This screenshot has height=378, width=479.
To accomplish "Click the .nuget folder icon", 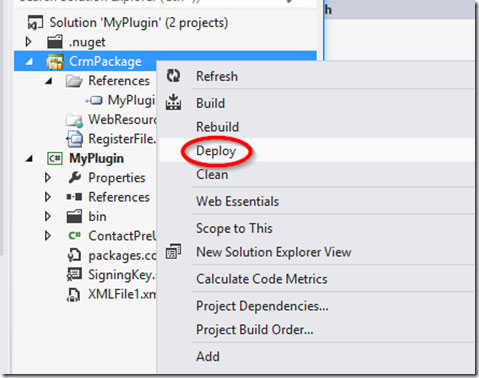I will 55,42.
